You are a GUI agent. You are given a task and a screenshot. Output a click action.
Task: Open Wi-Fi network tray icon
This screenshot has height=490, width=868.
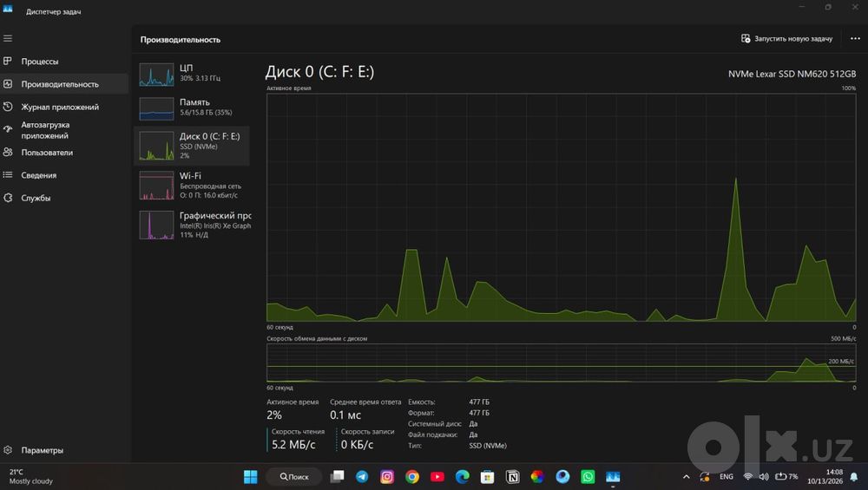tap(748, 477)
